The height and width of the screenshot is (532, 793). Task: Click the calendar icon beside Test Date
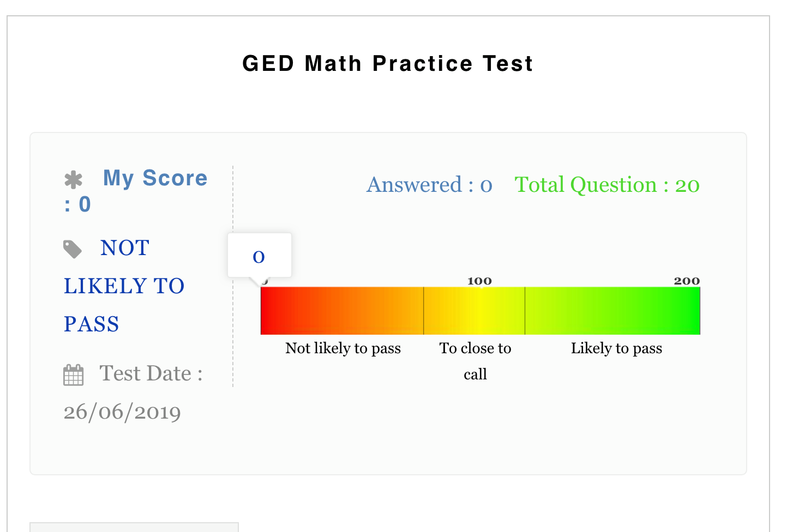[74, 375]
